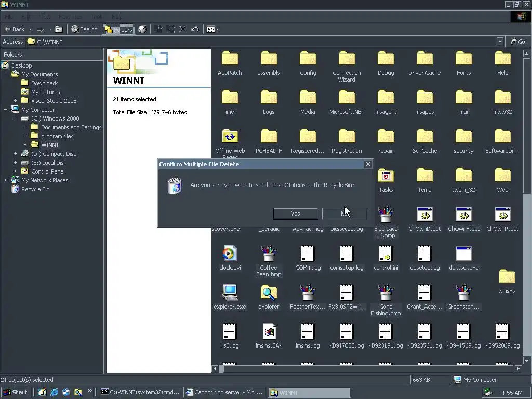
Task: Click the vertical scrollbar down arrow
Action: tap(527, 361)
